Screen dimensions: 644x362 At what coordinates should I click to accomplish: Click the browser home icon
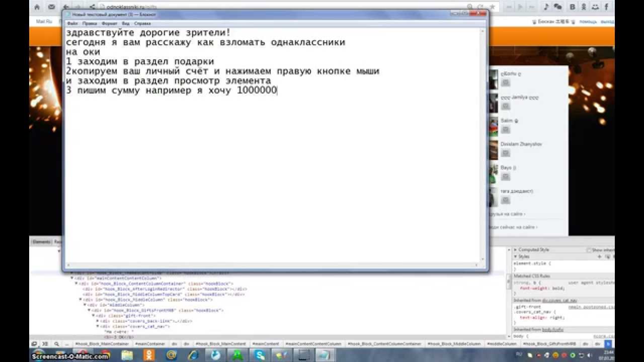[x=38, y=7]
